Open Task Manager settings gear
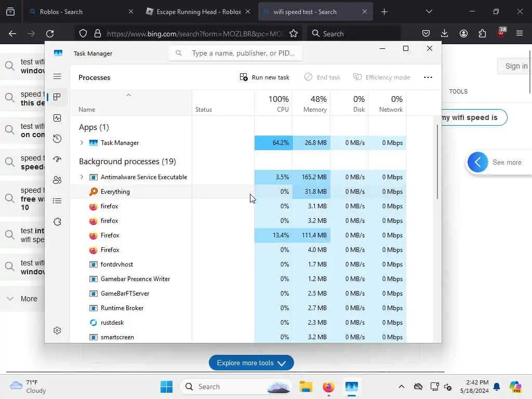This screenshot has height=399, width=532. point(57,330)
